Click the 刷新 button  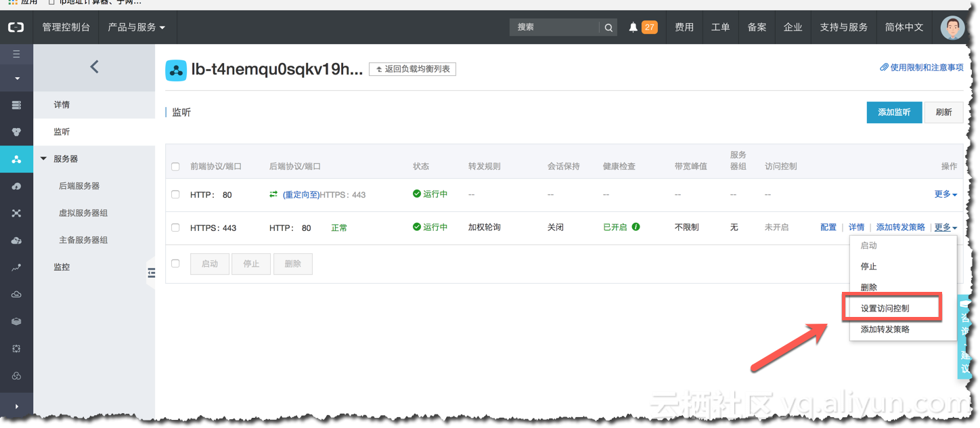[x=943, y=112]
